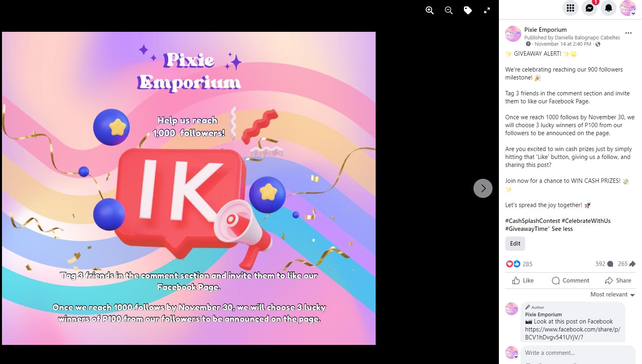Image resolution: width=642 pixels, height=364 pixels.
Task: Open the notifications bell
Action: (609, 8)
